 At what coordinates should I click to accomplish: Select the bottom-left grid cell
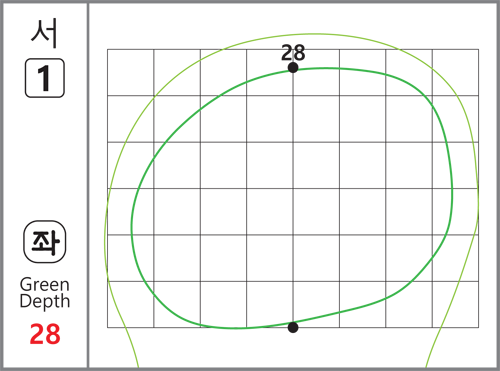[x=130, y=304]
